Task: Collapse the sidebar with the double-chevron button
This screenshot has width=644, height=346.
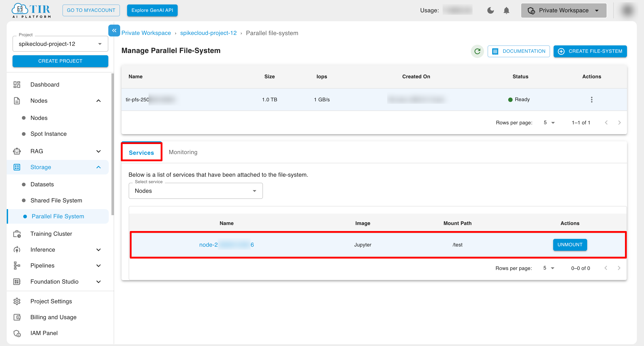Action: pos(114,30)
